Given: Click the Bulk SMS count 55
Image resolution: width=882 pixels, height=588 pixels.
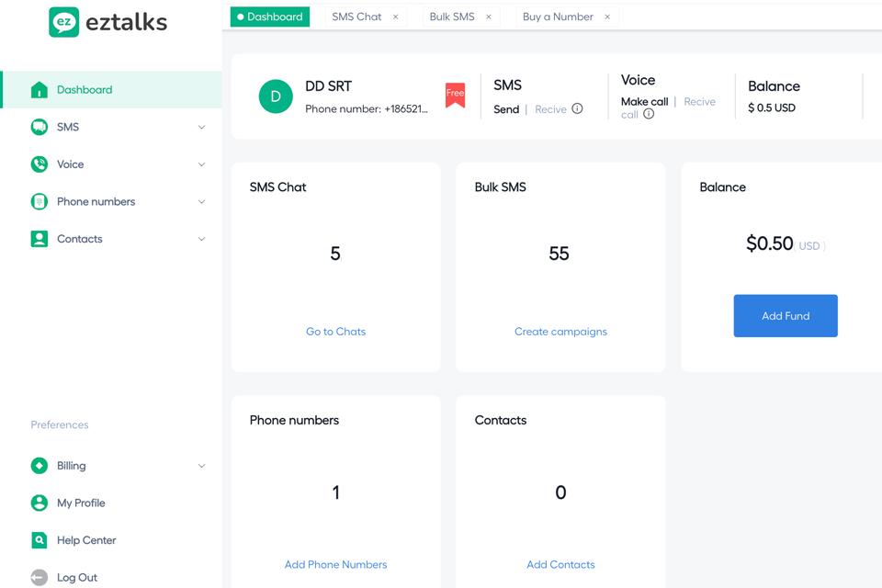Looking at the screenshot, I should click(560, 254).
